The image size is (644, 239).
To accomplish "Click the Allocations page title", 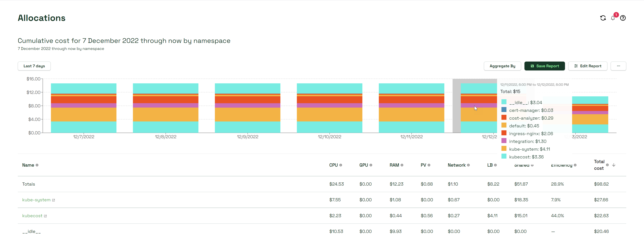I will [41, 18].
